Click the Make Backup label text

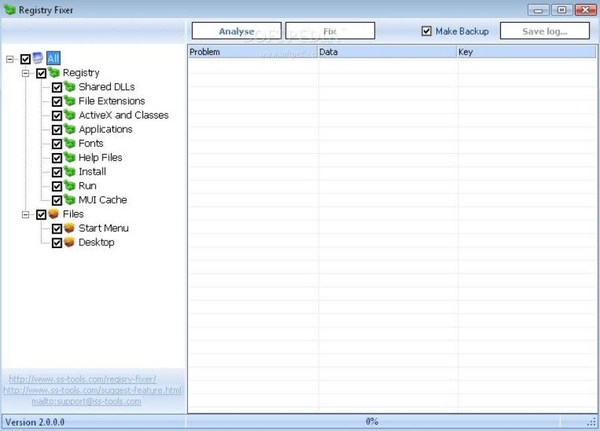click(x=462, y=31)
